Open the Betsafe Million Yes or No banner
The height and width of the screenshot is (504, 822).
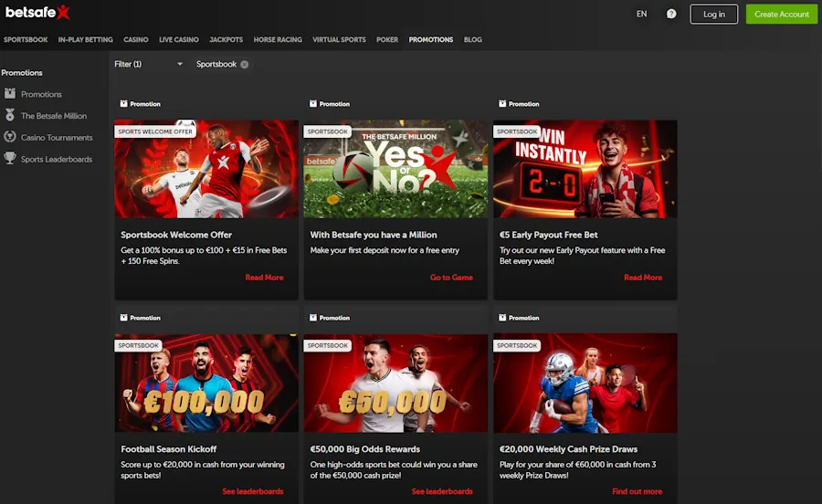395,169
